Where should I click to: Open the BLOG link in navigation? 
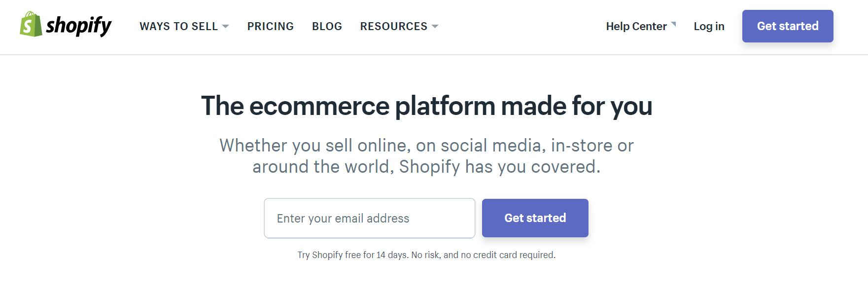point(327,26)
